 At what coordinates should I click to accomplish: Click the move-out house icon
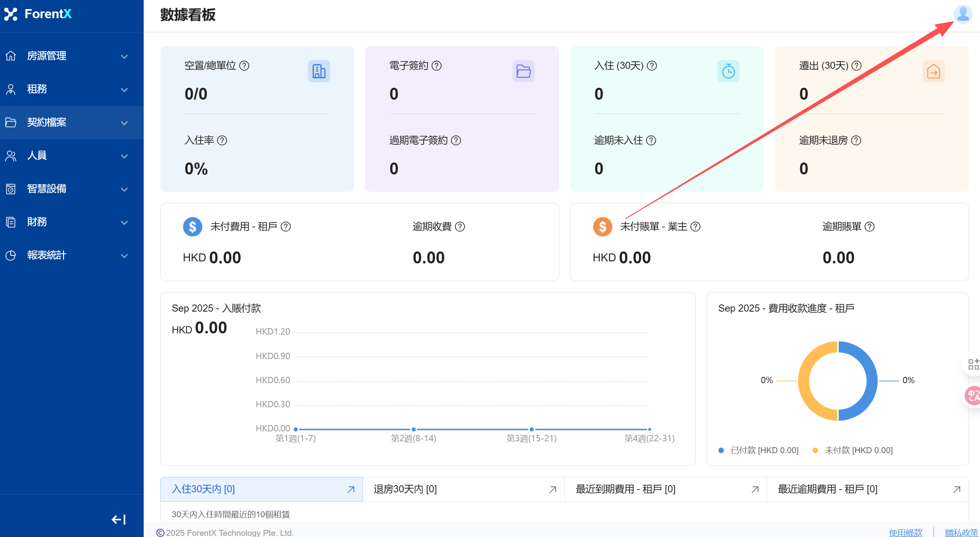coord(933,71)
